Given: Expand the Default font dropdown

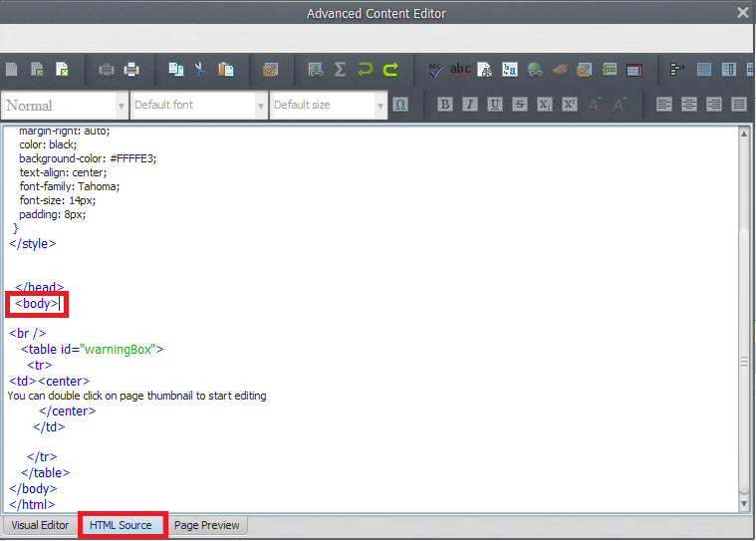Looking at the screenshot, I should click(x=261, y=105).
